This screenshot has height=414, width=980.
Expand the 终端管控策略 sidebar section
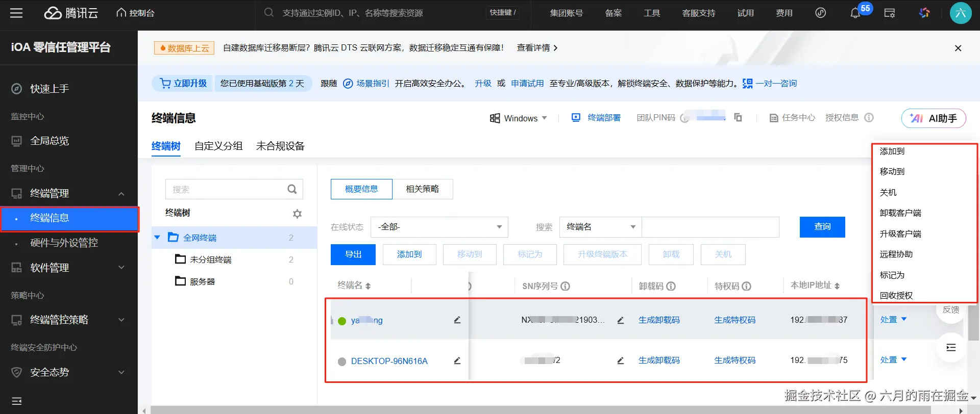coord(69,320)
